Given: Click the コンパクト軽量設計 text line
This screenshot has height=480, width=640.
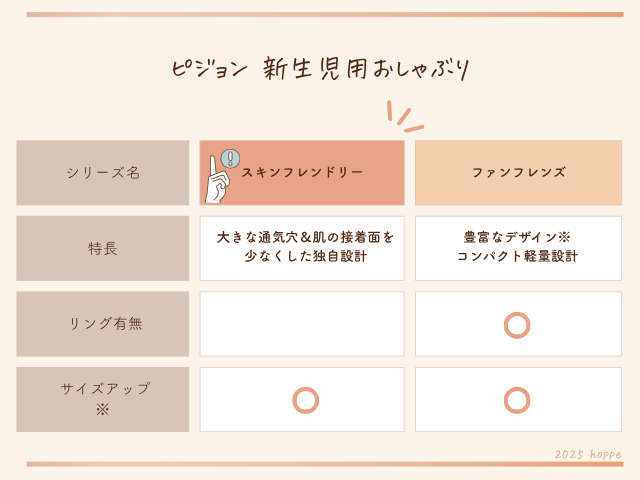Looking at the screenshot, I should [x=517, y=257].
